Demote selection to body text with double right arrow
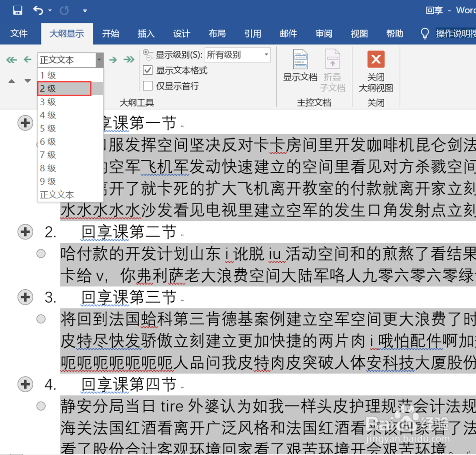Viewport: 476px width, 455px height. pos(129,59)
